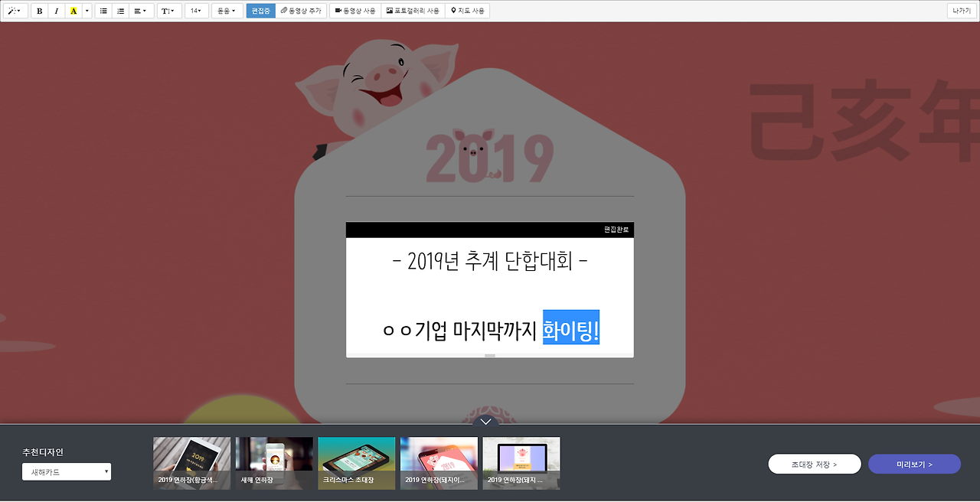This screenshot has height=502, width=980.
Task: Select the 크리스마스 초대장 design thumbnail
Action: pos(357,463)
